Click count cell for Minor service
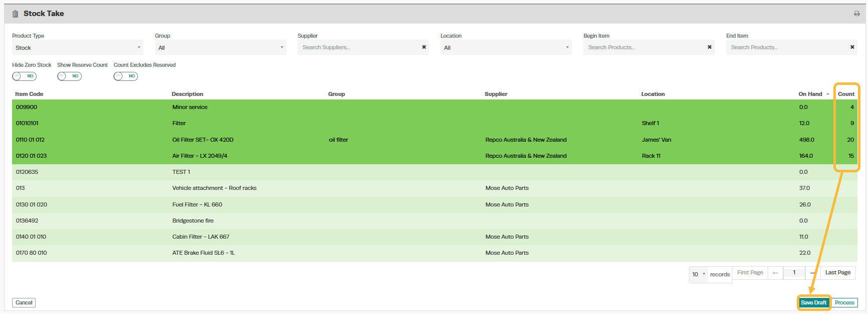 click(x=846, y=107)
